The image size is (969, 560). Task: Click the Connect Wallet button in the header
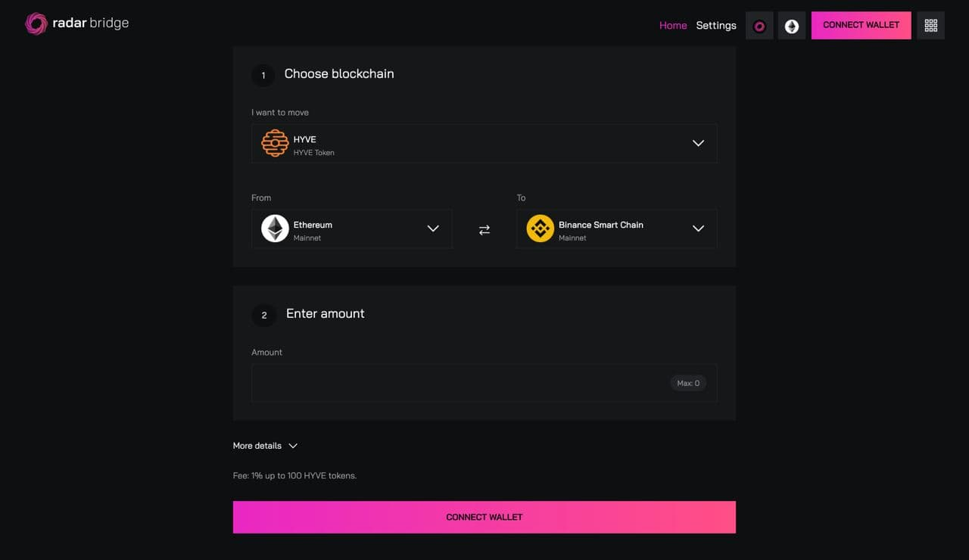[862, 25]
